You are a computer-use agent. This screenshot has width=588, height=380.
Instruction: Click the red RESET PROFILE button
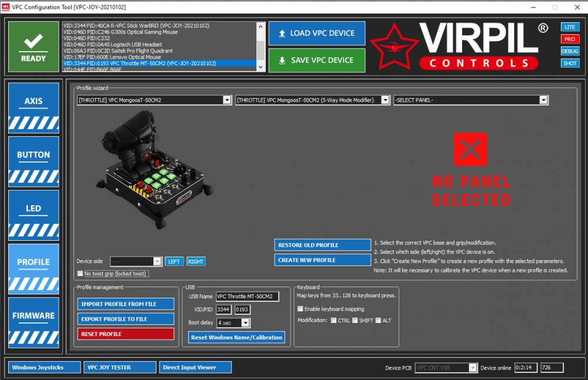pyautogui.click(x=126, y=334)
